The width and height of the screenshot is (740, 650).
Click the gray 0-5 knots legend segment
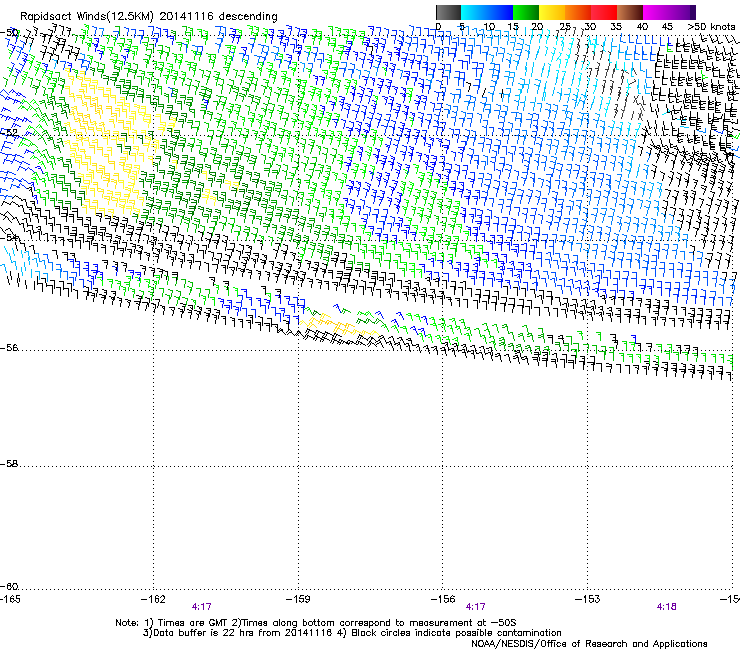point(448,12)
